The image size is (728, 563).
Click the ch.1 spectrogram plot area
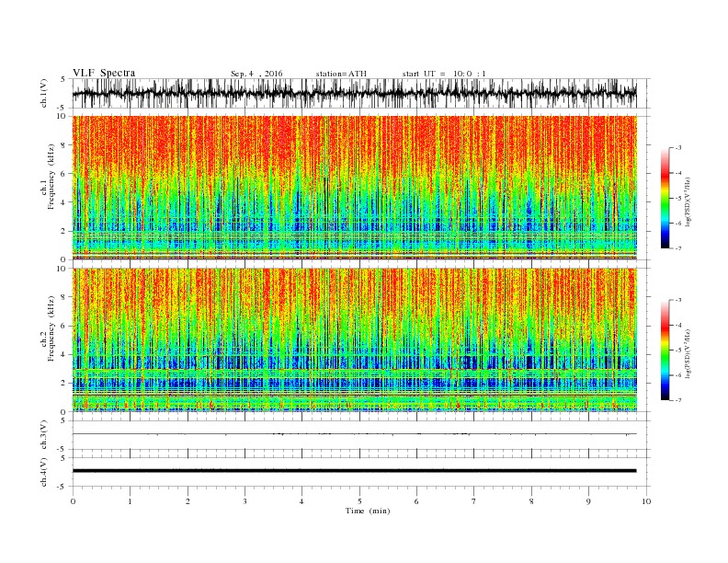click(x=354, y=188)
